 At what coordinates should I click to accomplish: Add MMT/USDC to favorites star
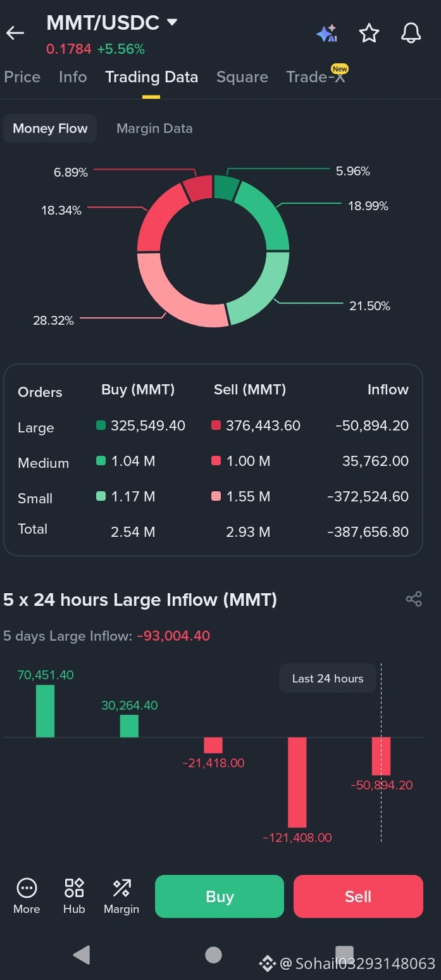(x=369, y=33)
